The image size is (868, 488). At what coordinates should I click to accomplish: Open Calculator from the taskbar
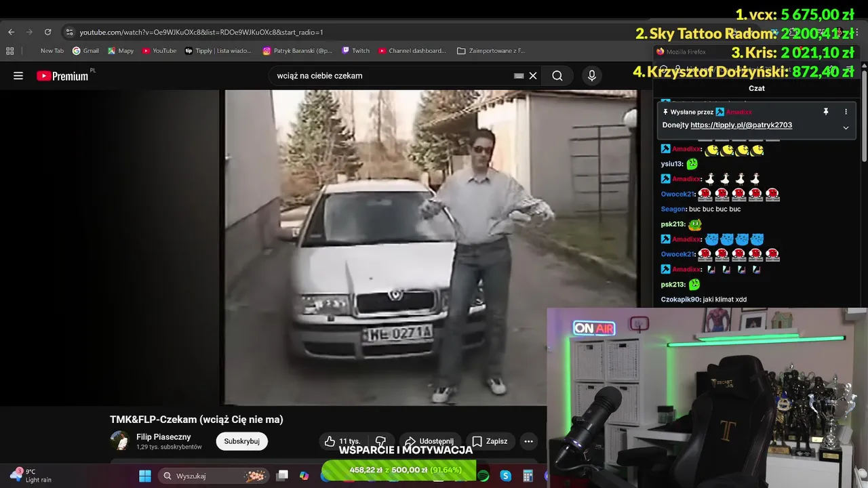point(528,476)
